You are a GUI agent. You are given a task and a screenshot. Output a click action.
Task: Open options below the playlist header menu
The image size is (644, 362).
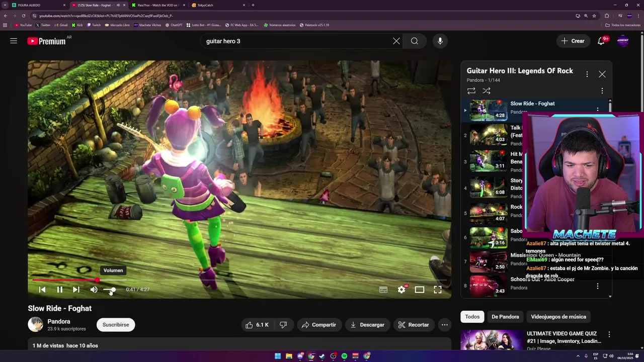(602, 91)
